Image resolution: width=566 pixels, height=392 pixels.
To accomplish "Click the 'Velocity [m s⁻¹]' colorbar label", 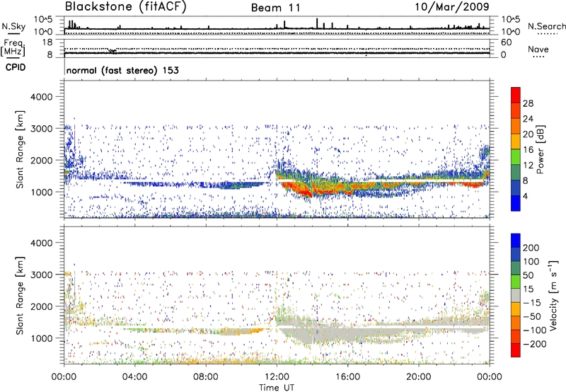I will click(x=553, y=295).
